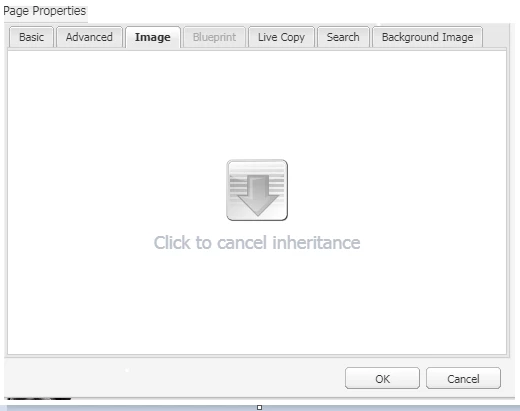This screenshot has height=411, width=520.
Task: Click the dark redacted strip at the bottom-left
Action: tap(39, 398)
